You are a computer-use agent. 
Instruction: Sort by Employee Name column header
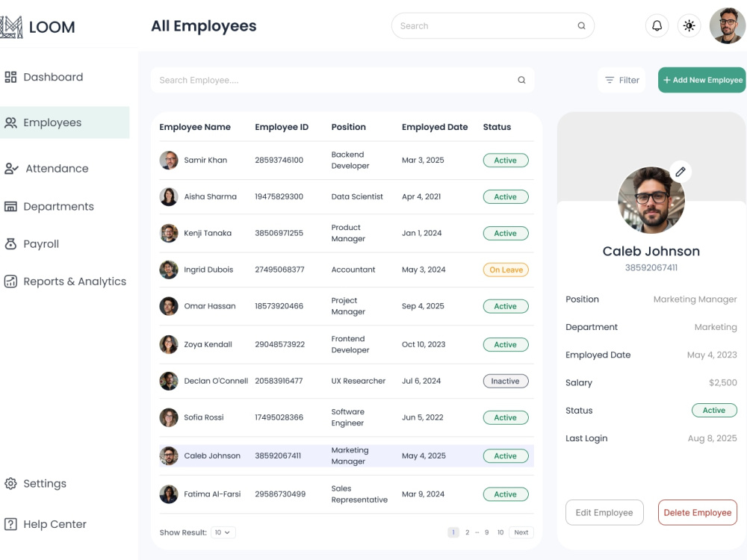pyautogui.click(x=195, y=127)
